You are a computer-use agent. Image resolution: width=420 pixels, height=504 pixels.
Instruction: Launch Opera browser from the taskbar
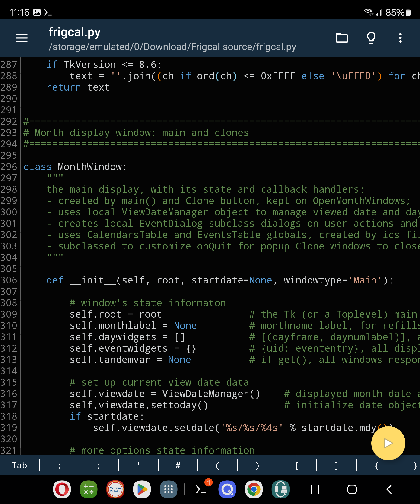click(62, 489)
